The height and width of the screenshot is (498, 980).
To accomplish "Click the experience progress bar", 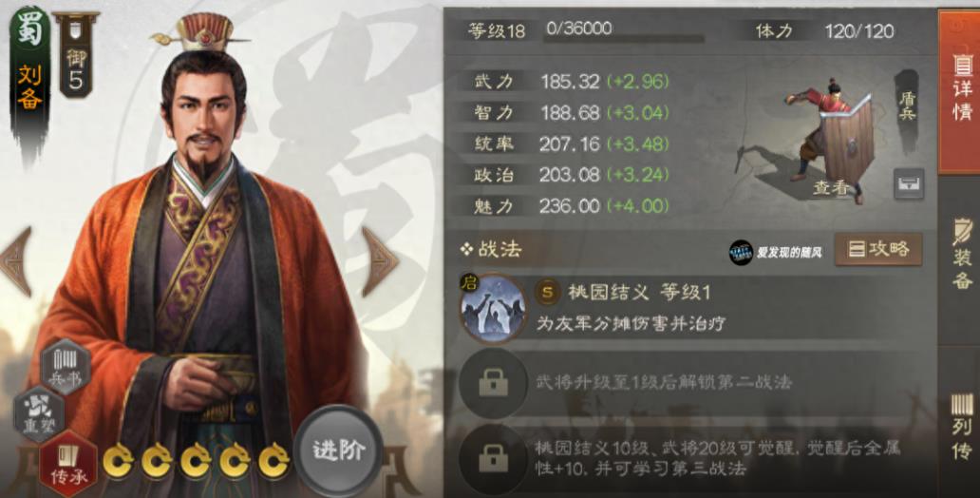I will point(623,39).
